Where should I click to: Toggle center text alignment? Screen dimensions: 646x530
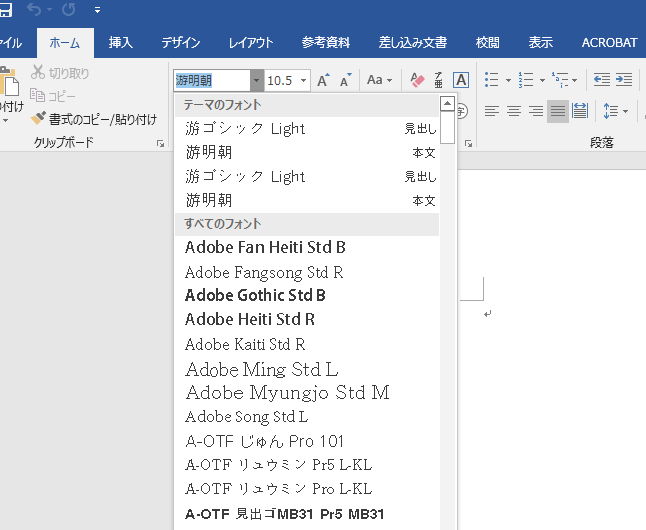[514, 111]
